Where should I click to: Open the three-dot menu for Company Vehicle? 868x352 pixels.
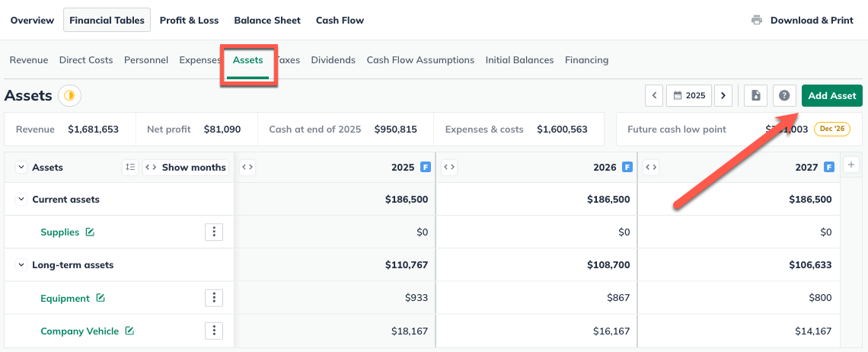click(214, 331)
